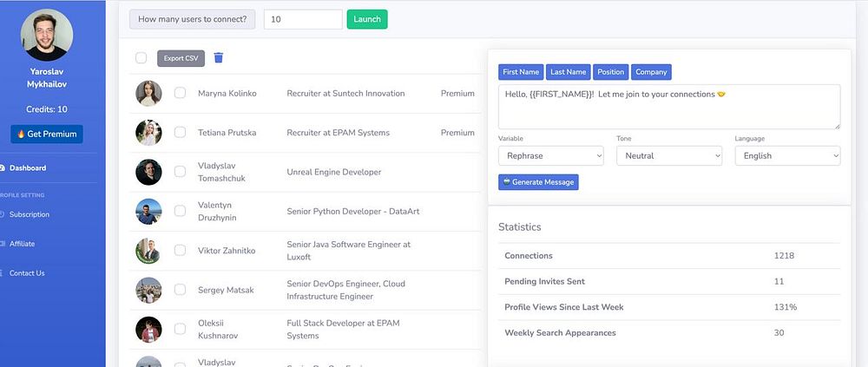The image size is (868, 367).
Task: Tick the select-all checkbox beside Export CSV
Action: [141, 58]
